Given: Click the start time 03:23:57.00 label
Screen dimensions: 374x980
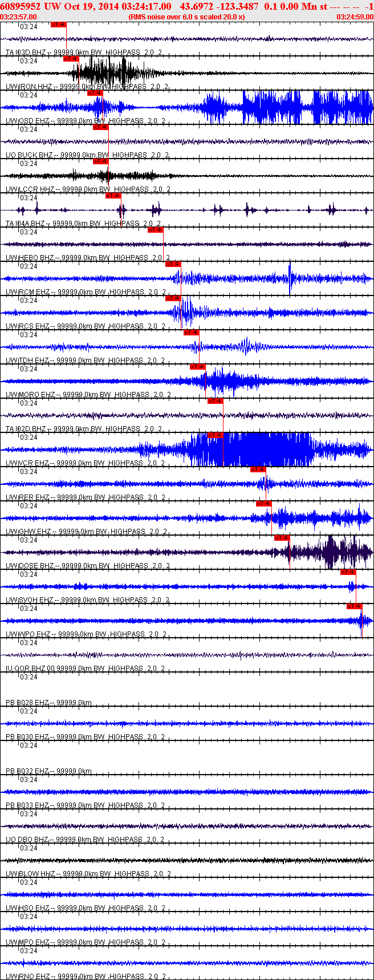Looking at the screenshot, I should [19, 17].
